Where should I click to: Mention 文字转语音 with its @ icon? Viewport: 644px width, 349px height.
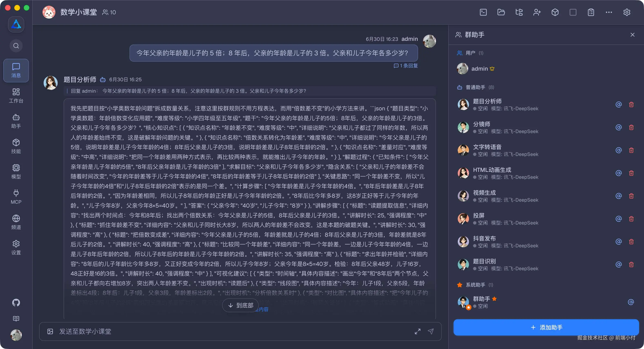(619, 150)
